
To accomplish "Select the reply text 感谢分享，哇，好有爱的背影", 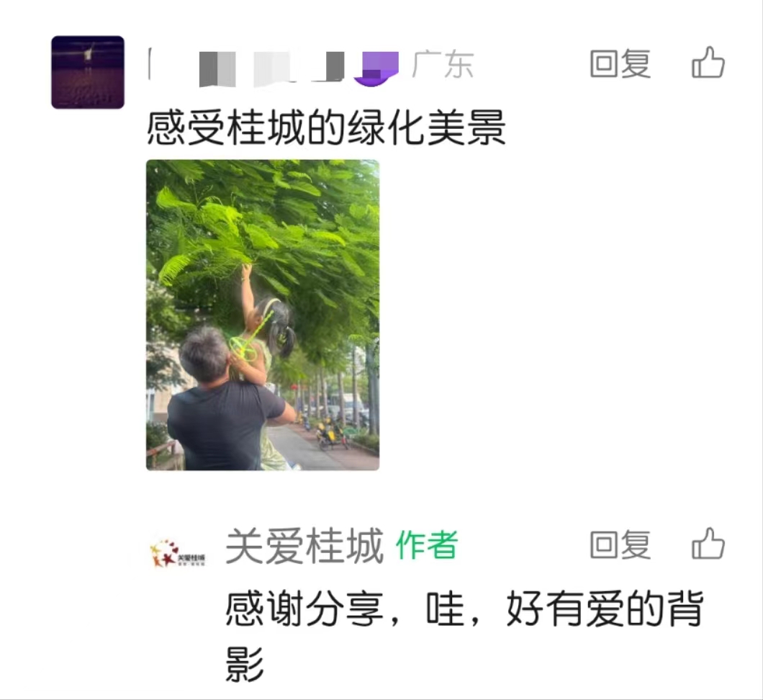I will click(x=464, y=636).
